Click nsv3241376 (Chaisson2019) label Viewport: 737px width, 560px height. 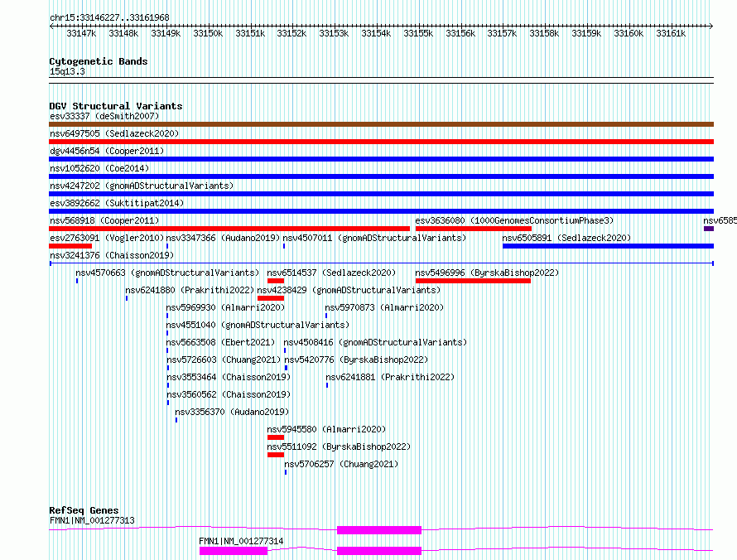(112, 255)
